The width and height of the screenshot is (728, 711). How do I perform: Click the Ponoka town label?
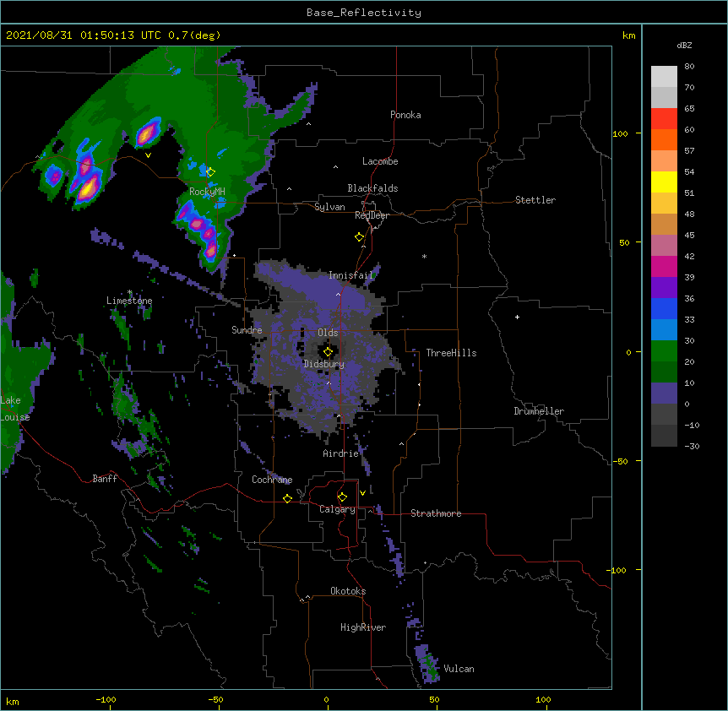(405, 115)
